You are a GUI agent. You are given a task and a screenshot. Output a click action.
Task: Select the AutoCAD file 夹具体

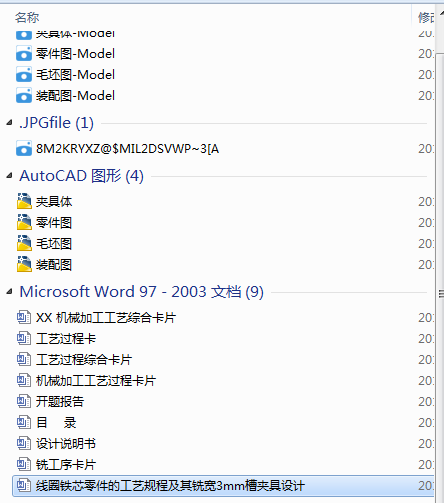point(54,201)
